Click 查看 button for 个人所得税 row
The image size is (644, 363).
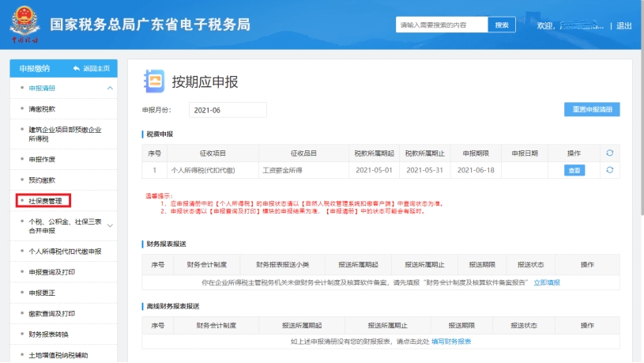click(574, 170)
